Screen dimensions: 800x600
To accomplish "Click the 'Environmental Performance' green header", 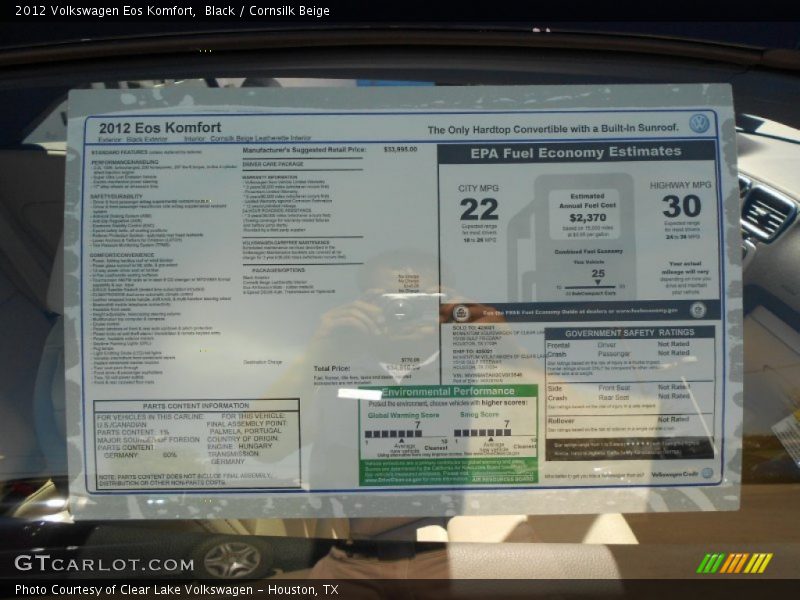I will tap(448, 391).
